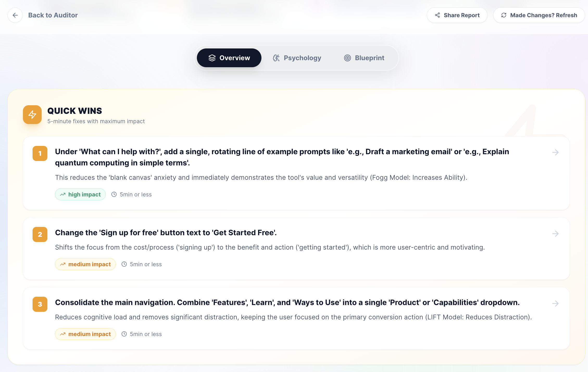Viewport: 588px width, 372px height.
Task: Click the orange number 3 badge
Action: coord(40,304)
